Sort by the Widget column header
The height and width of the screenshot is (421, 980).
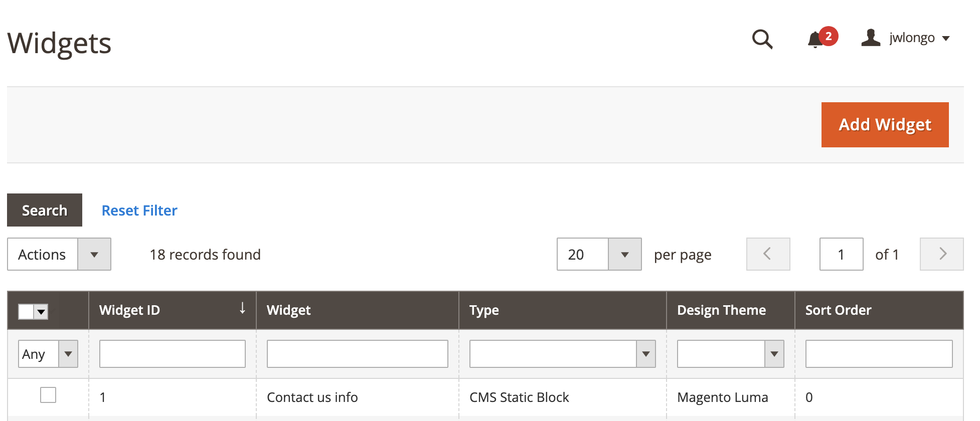(289, 310)
